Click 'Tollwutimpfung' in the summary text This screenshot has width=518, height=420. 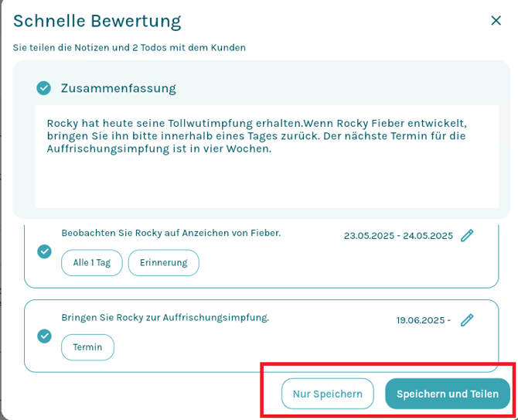(210, 124)
